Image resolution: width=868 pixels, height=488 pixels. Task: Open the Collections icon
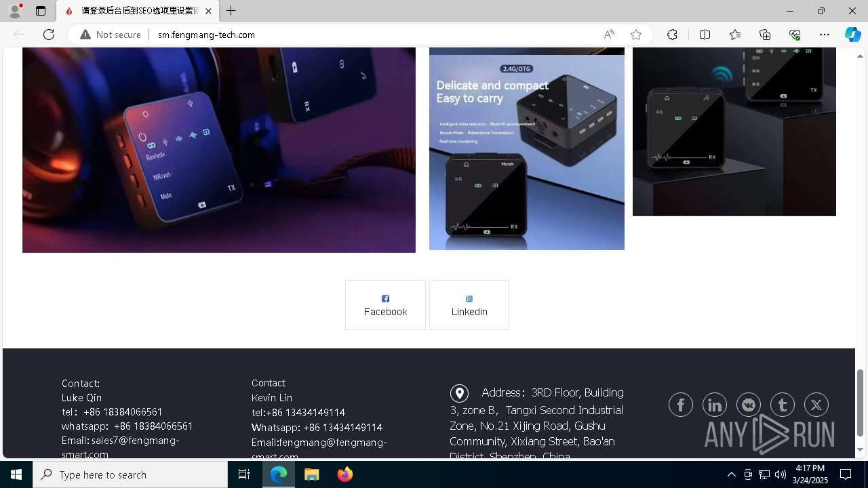click(x=765, y=35)
